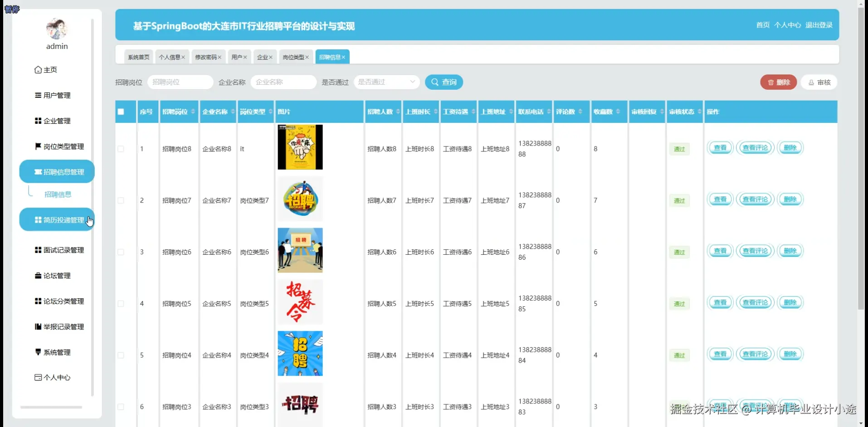The height and width of the screenshot is (427, 868).
Task: Check the row 3 checkbox
Action: pos(121,252)
